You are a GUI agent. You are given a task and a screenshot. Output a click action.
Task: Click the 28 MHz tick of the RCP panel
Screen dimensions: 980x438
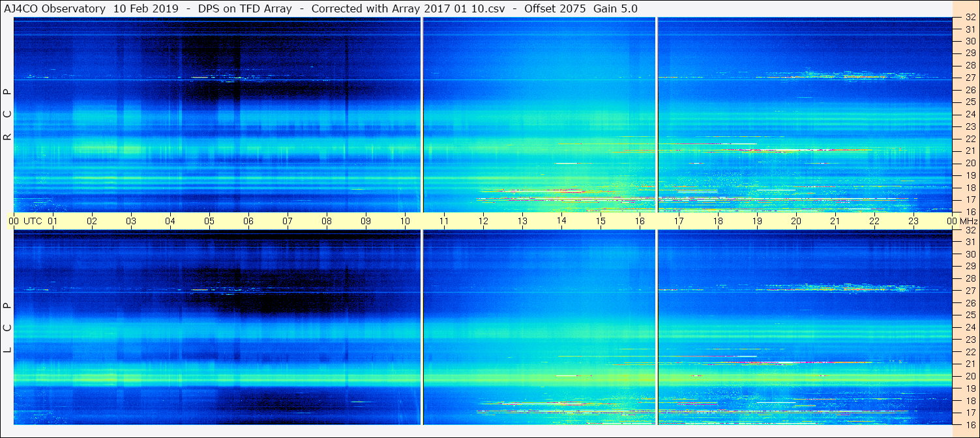(x=970, y=65)
